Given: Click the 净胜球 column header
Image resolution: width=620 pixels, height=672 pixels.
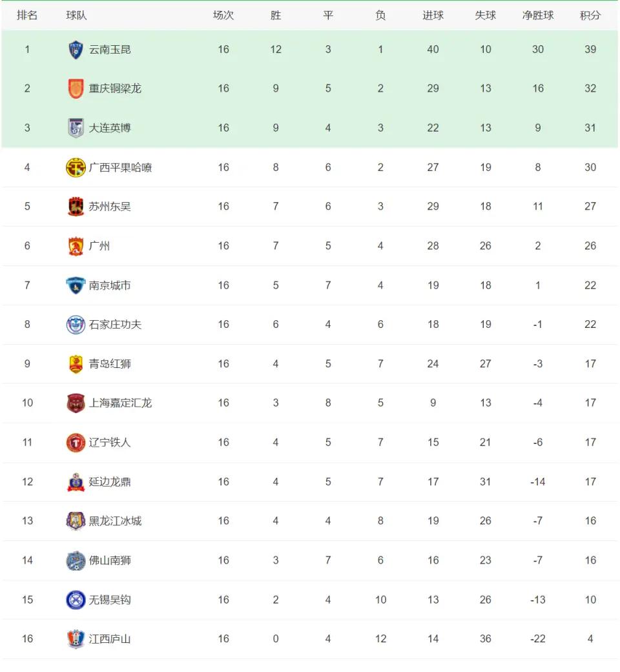Looking at the screenshot, I should click(x=538, y=15).
